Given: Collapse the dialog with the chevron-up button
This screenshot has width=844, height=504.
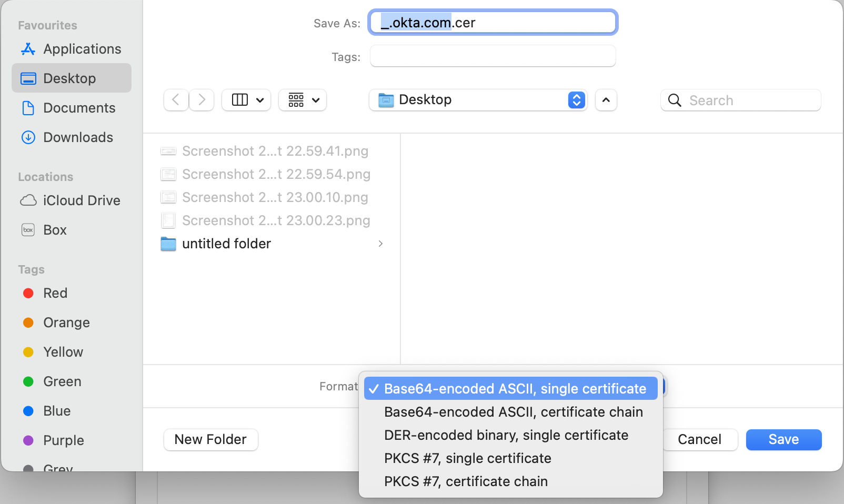Looking at the screenshot, I should [x=606, y=100].
